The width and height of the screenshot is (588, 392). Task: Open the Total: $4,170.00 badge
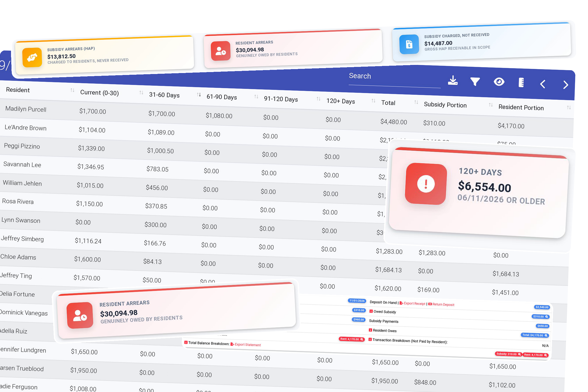535,335
